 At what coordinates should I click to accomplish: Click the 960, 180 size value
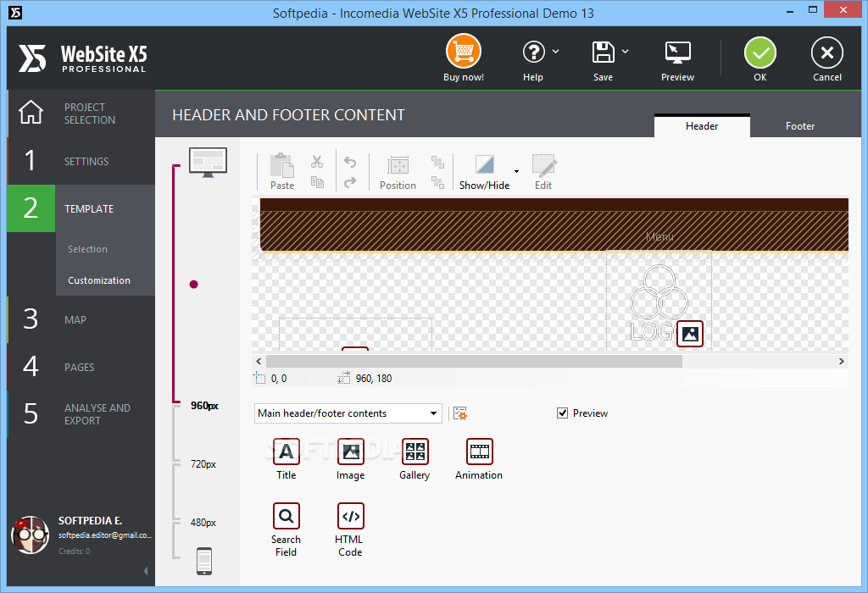(374, 379)
